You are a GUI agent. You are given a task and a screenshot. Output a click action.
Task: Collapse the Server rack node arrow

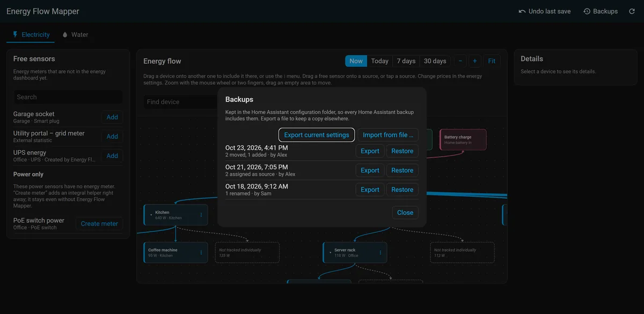pos(330,252)
